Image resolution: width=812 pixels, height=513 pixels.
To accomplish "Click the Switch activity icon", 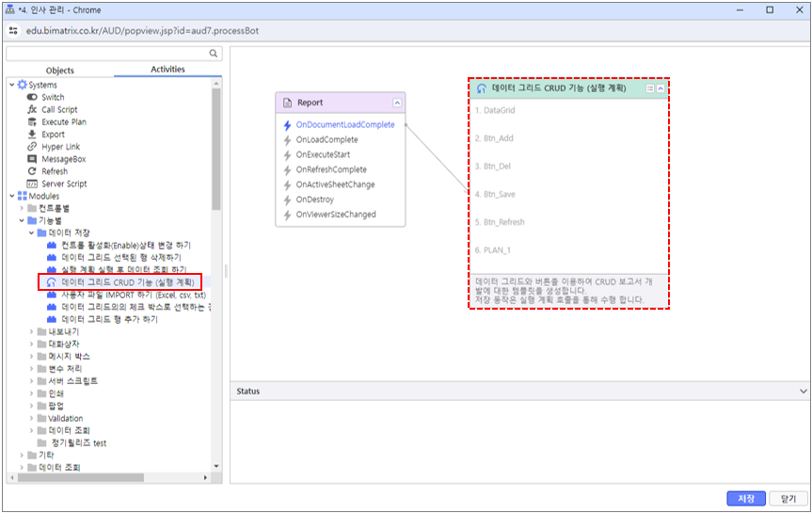I will (x=32, y=97).
